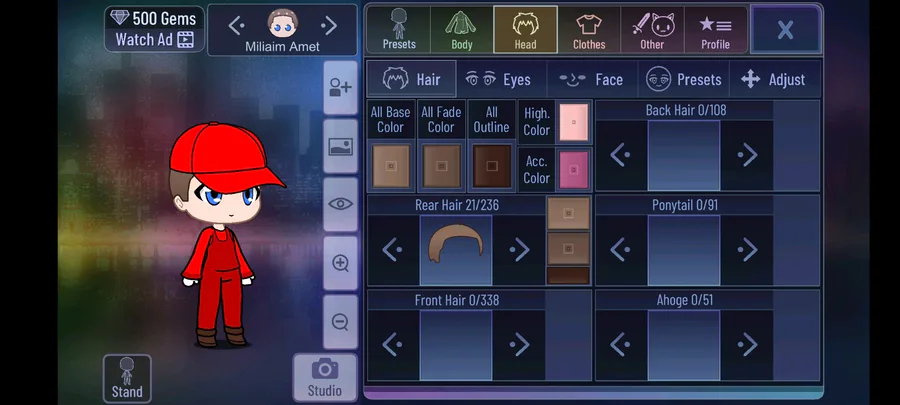Open the Acc. Color magenta swatch
This screenshot has width=900, height=405.
pyautogui.click(x=573, y=170)
